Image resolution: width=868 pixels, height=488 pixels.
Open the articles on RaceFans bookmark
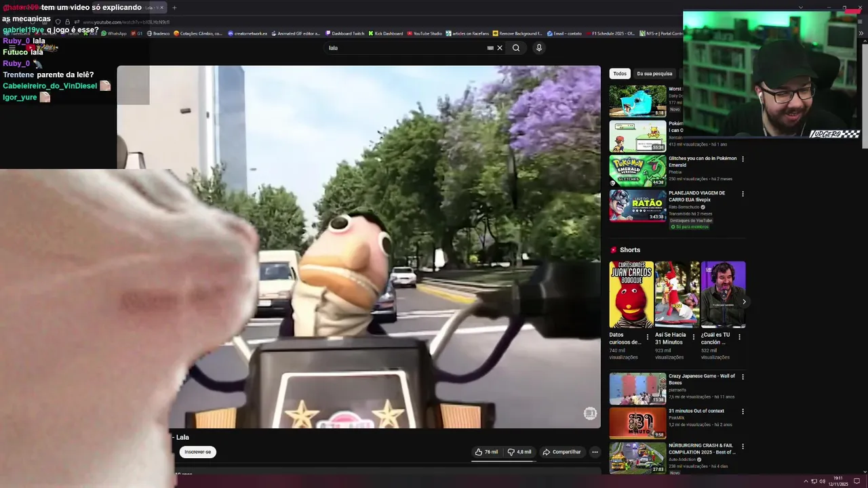pos(467,33)
